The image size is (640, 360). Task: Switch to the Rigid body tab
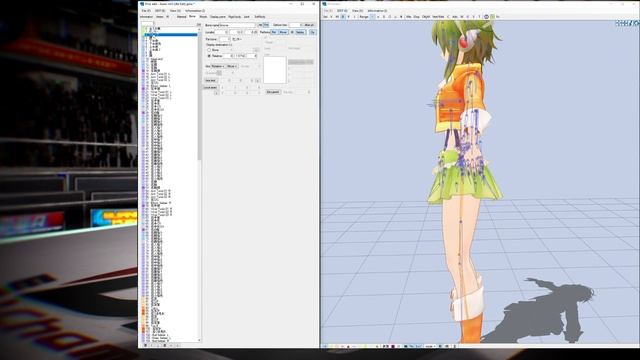(x=235, y=17)
